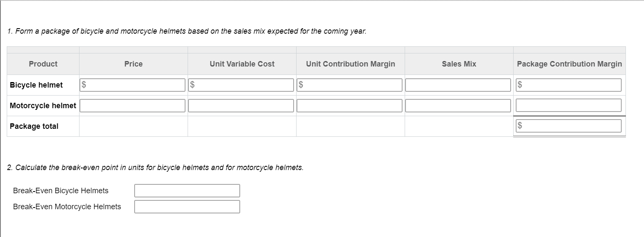Click the Bicycle helmet Price input field
644x237 pixels.
point(133,85)
